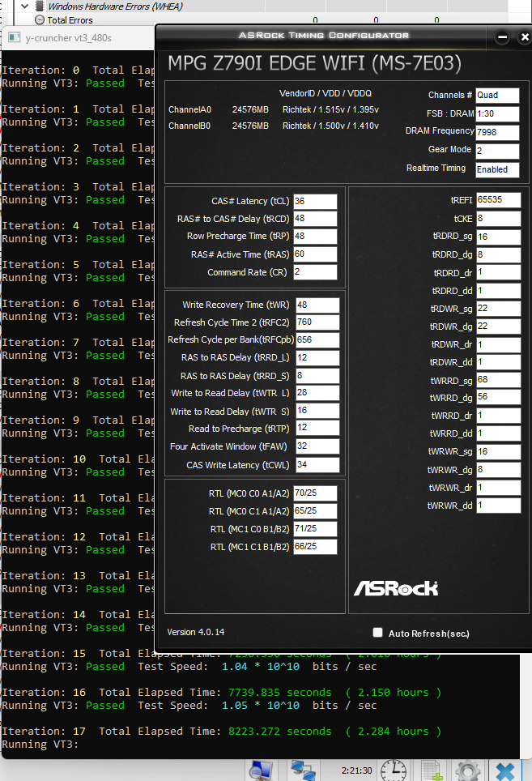The image size is (532, 781).
Task: Click the DRAM Frequency field showing 7998
Action: point(498,132)
